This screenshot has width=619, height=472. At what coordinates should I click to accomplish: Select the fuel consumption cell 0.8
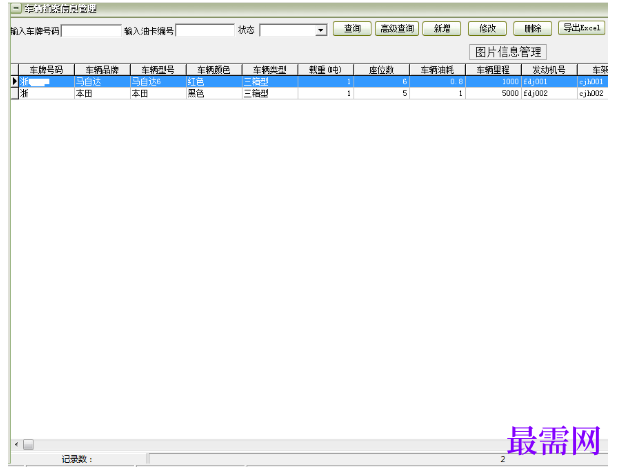(437, 82)
